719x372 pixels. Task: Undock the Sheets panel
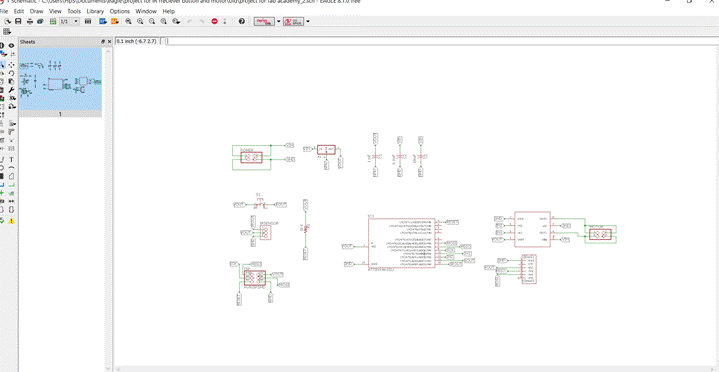point(103,42)
